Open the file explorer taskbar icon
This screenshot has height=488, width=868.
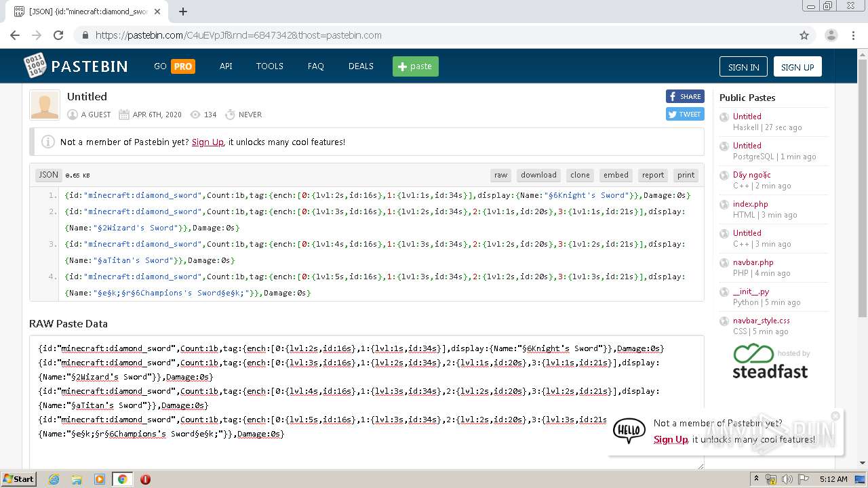[x=77, y=479]
